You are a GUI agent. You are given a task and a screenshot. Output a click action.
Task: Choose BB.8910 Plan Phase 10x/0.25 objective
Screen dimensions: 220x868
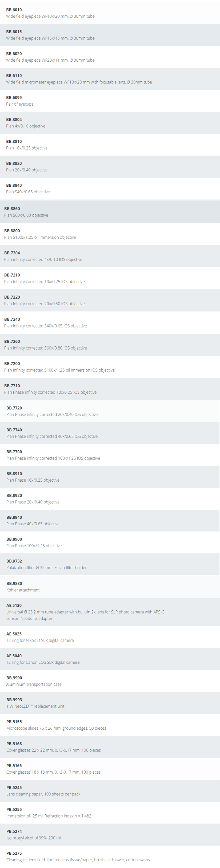[x=110, y=477]
